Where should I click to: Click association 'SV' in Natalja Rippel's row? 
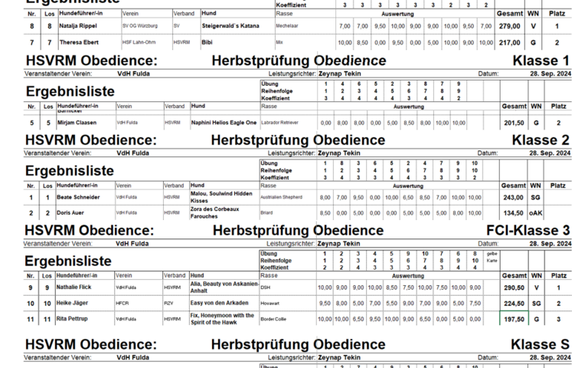click(177, 26)
